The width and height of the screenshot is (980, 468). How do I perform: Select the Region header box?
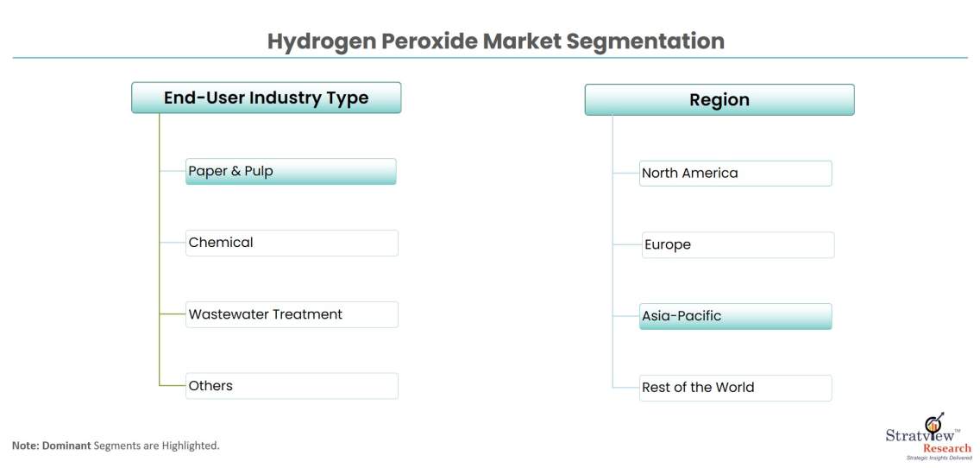pos(719,100)
